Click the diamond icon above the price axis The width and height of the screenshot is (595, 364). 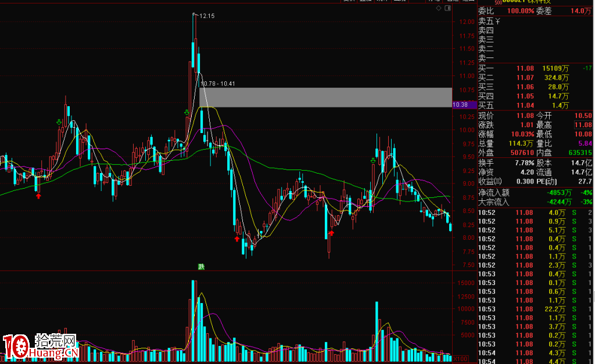pos(439,8)
